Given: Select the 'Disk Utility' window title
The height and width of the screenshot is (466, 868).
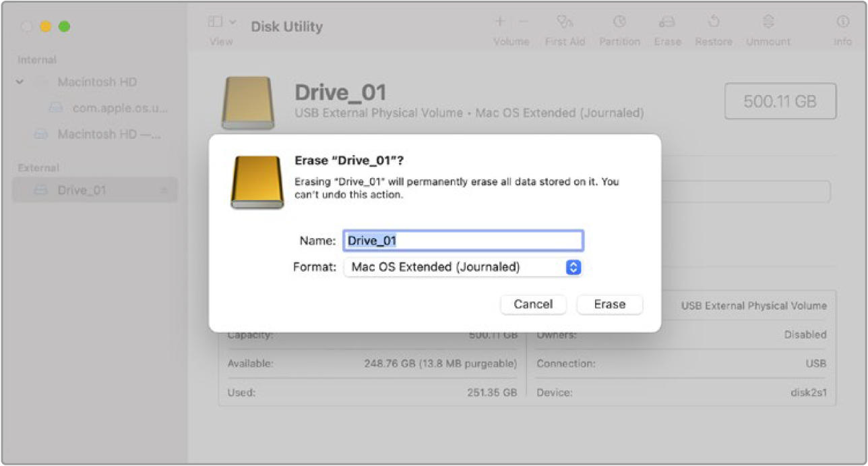Looking at the screenshot, I should tap(287, 27).
